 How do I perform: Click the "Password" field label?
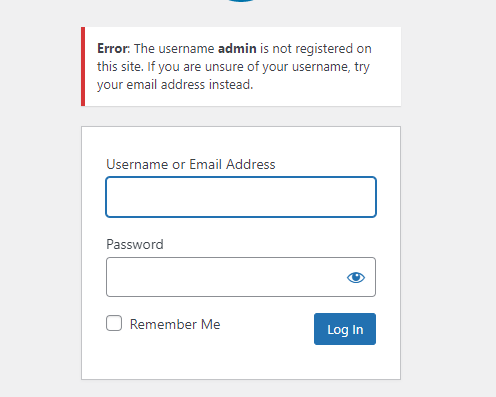pyautogui.click(x=135, y=244)
